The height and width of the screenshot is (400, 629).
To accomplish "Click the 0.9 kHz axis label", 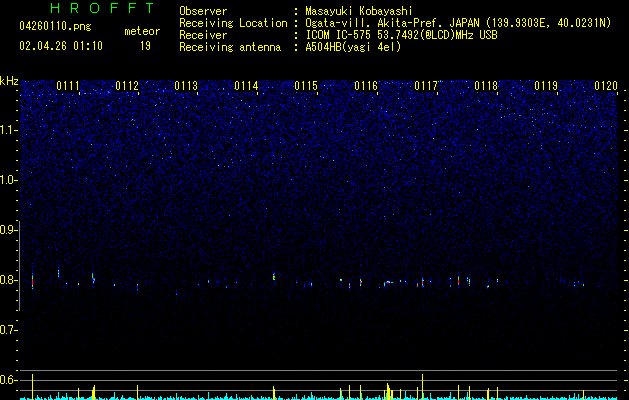I will [9, 230].
